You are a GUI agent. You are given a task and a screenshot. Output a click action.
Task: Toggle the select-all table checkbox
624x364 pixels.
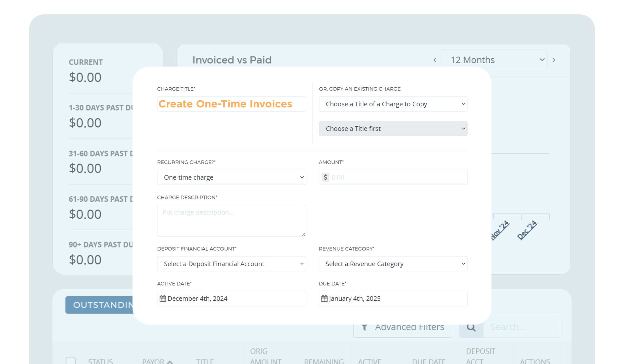coord(71,361)
